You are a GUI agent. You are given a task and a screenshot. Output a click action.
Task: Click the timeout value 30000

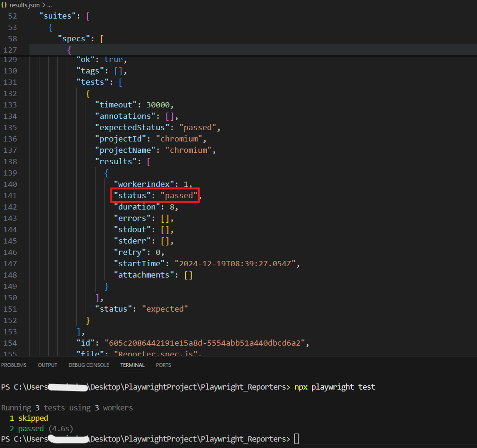(x=158, y=105)
